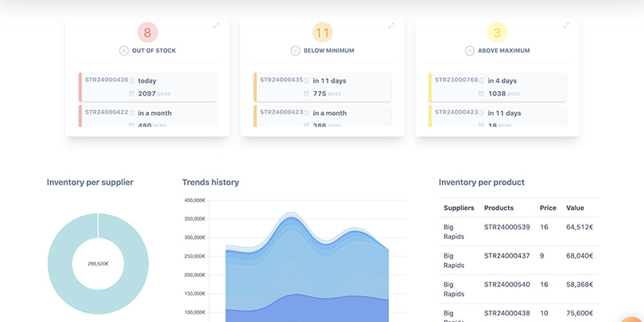Image resolution: width=644 pixels, height=322 pixels.
Task: Select order STR24000422 in Out of Stock
Action: coord(147,116)
